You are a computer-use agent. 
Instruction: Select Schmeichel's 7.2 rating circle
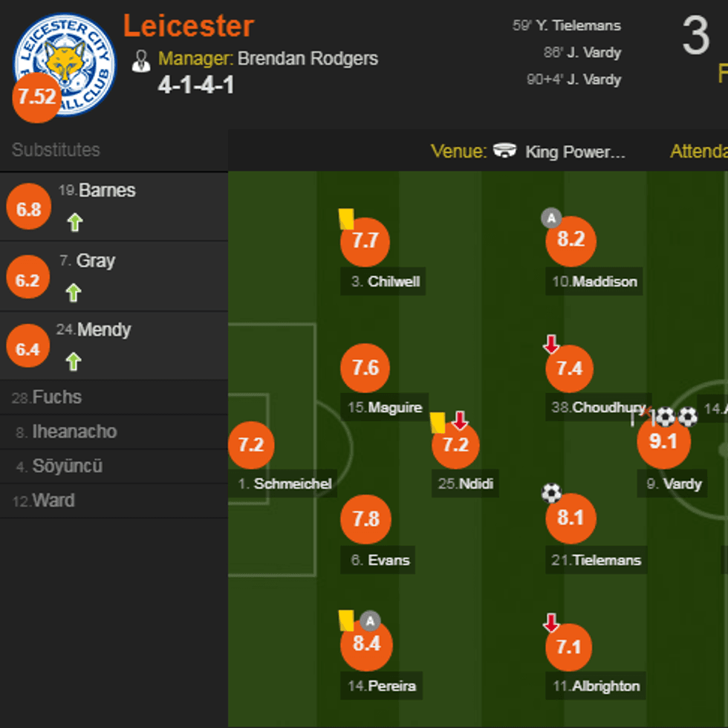click(x=251, y=445)
